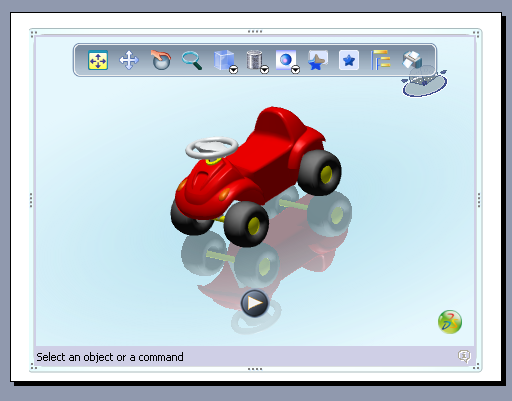The width and height of the screenshot is (512, 401).
Task: Click the 3D compass robot in the corner
Action: click(x=425, y=82)
